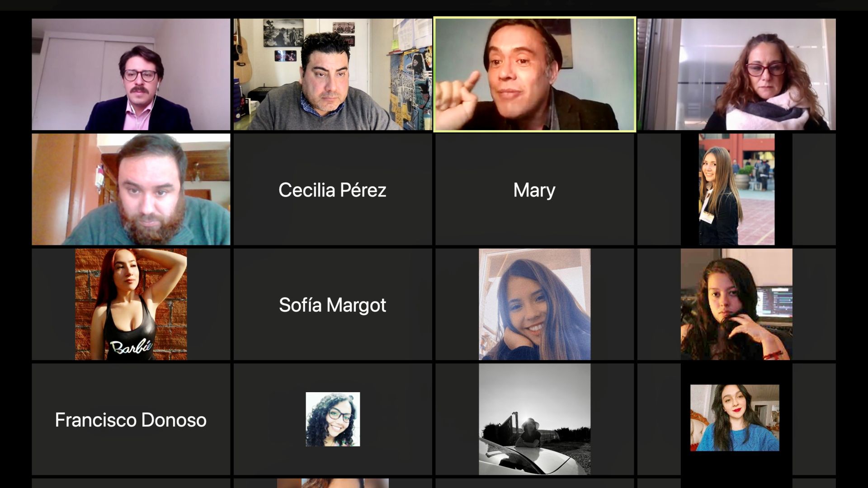Click the partially visible tile at bottom edge
Screen dimensions: 868x488
click(333, 483)
